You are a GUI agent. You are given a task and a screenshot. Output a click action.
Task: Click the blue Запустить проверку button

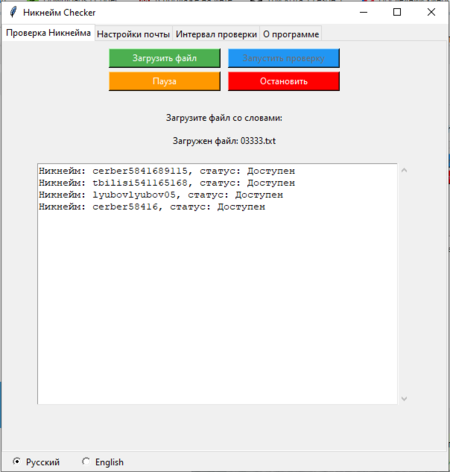284,58
